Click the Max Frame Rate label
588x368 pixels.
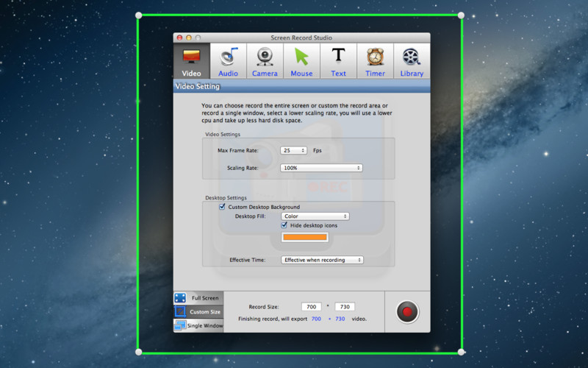[237, 150]
